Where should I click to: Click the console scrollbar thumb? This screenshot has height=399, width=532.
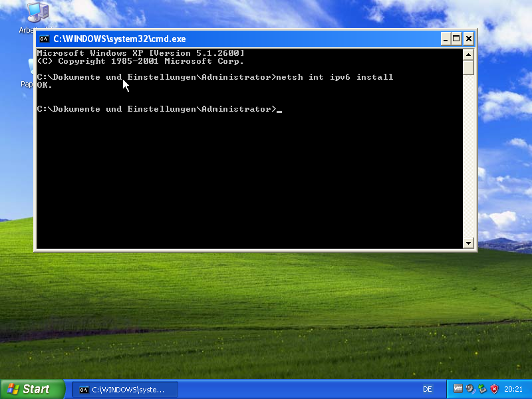click(x=468, y=68)
